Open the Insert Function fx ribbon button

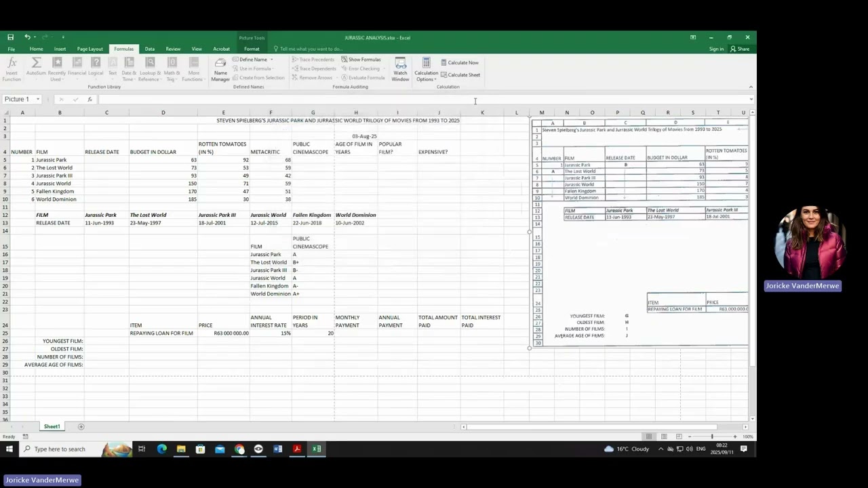click(12, 69)
